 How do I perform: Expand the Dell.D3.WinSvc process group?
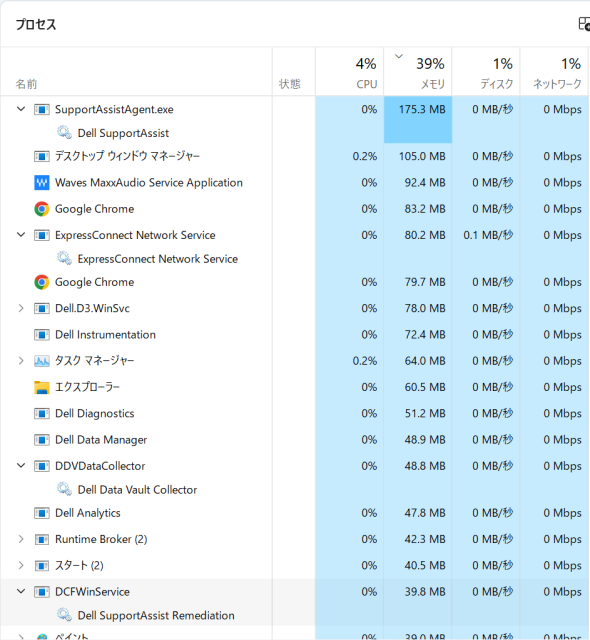[x=21, y=308]
